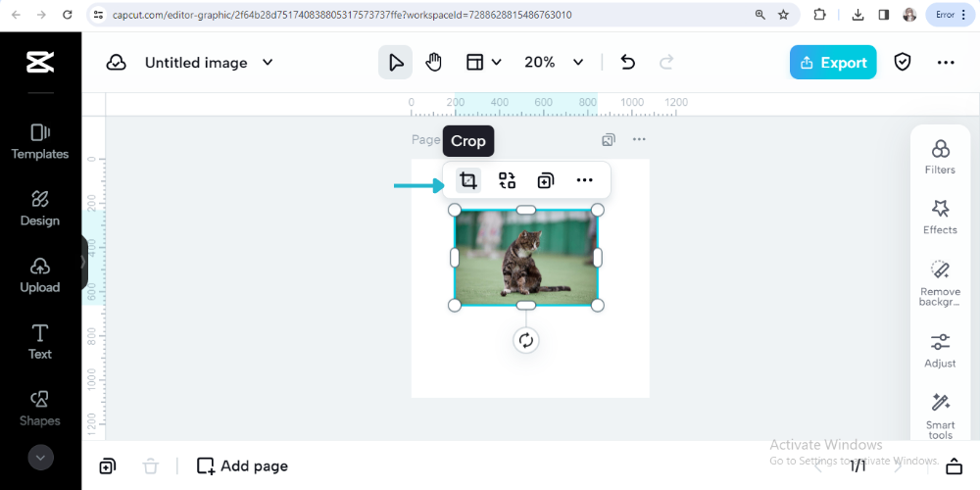Expand the collapsed left panel handle
Viewport: 980px width, 490px height.
(x=83, y=263)
